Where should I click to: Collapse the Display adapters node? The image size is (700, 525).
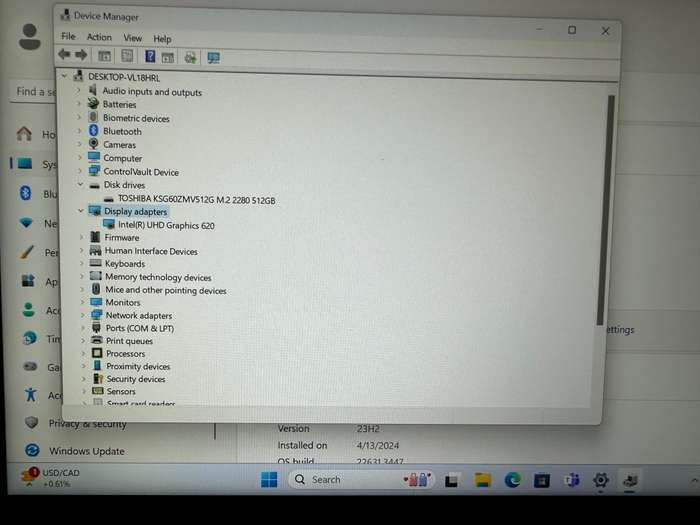tap(81, 210)
